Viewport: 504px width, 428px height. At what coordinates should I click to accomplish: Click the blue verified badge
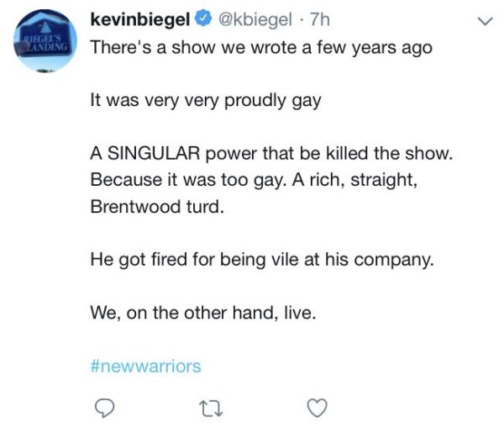[x=205, y=20]
